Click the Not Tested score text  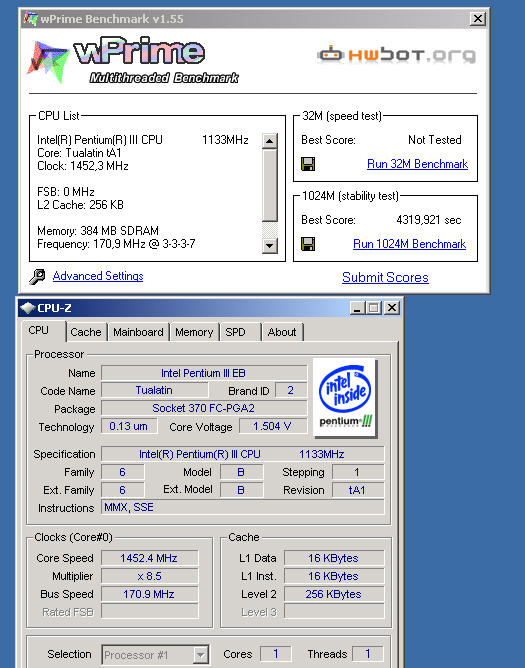435,140
